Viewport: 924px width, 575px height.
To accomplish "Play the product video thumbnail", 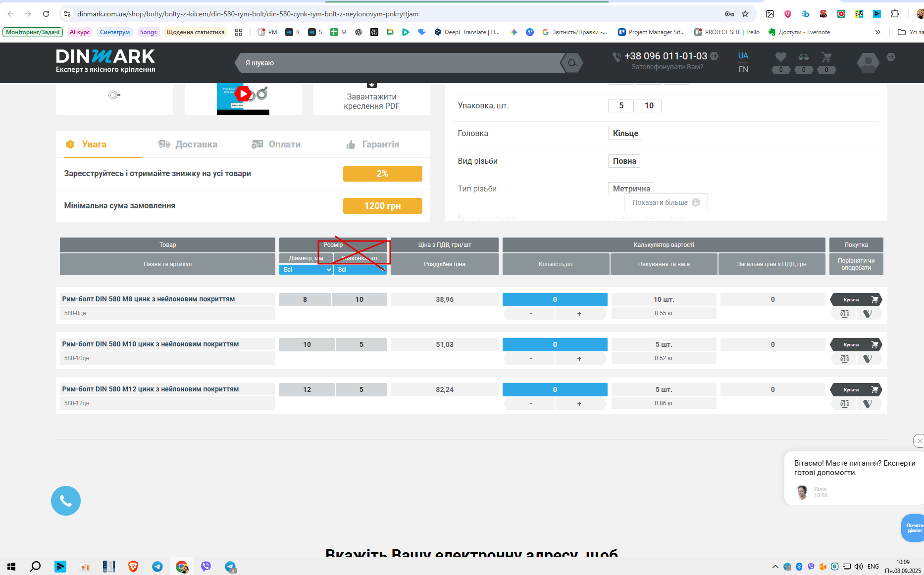I will pos(243,94).
